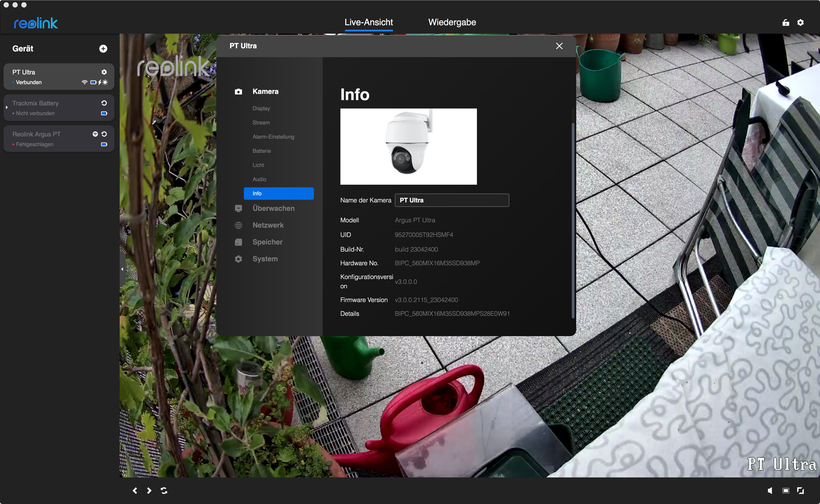The width and height of the screenshot is (820, 504).
Task: Enter fullscreen with expand icon
Action: tap(800, 490)
